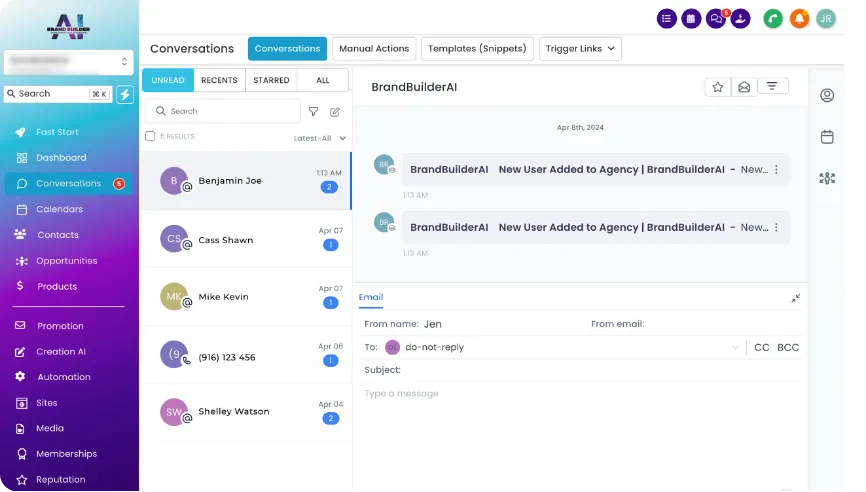Select the Email composer tab
This screenshot has height=492, width=866.
click(x=371, y=297)
